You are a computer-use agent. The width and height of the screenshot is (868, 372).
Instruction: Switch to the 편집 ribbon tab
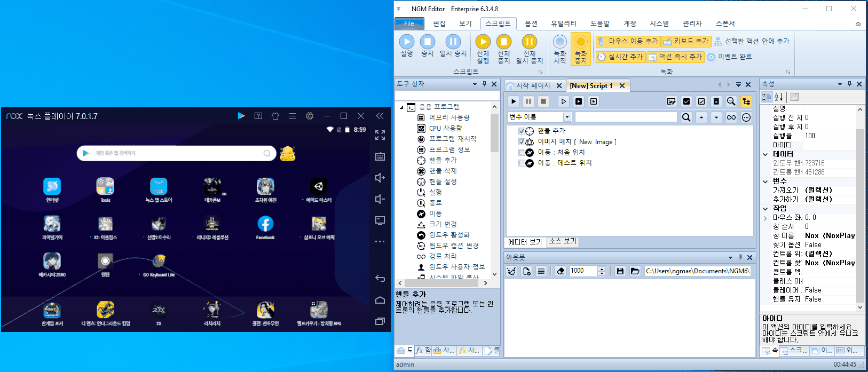tap(439, 23)
